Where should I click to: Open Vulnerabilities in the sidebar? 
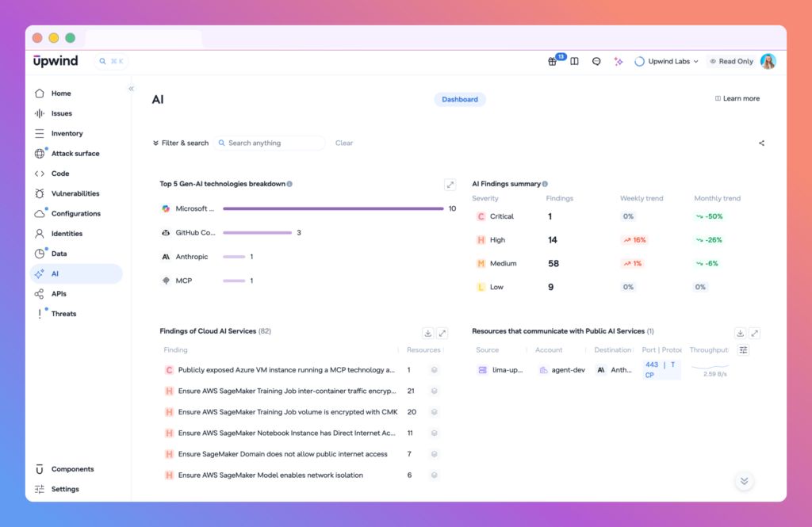point(77,193)
